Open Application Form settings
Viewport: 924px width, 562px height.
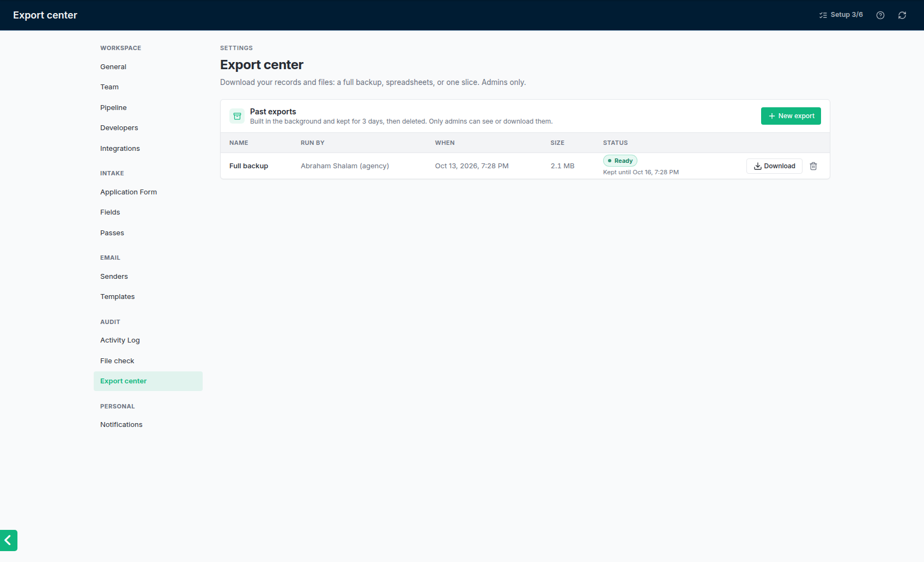click(x=148, y=192)
